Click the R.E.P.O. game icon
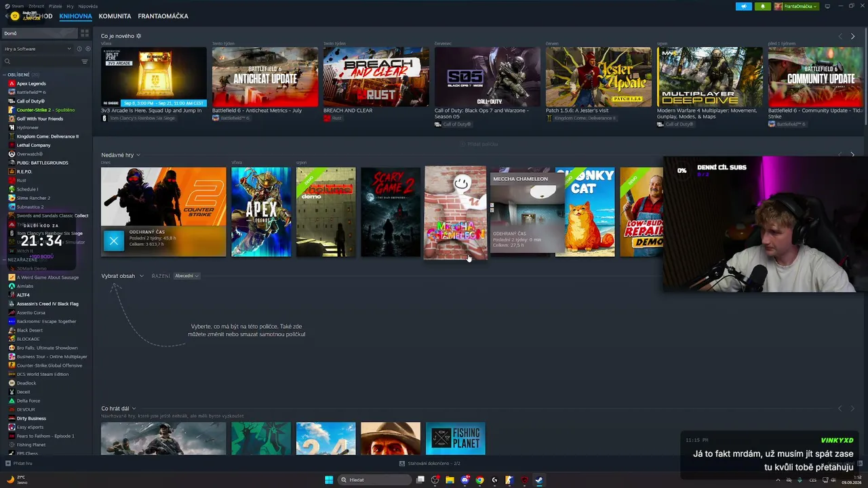The width and height of the screenshot is (868, 488). (12, 171)
